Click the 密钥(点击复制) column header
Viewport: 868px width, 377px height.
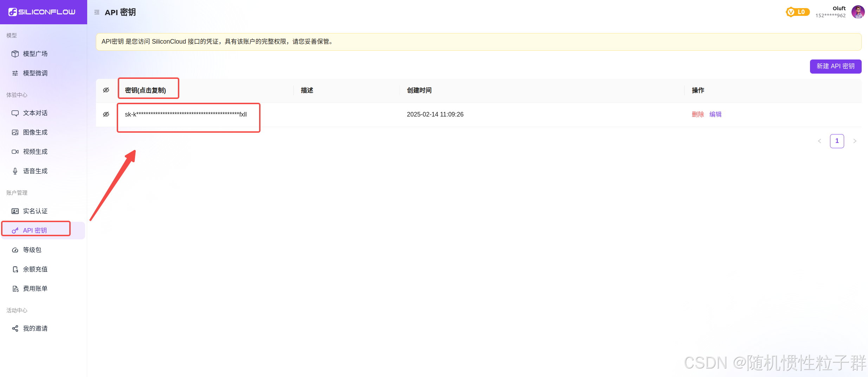[146, 90]
